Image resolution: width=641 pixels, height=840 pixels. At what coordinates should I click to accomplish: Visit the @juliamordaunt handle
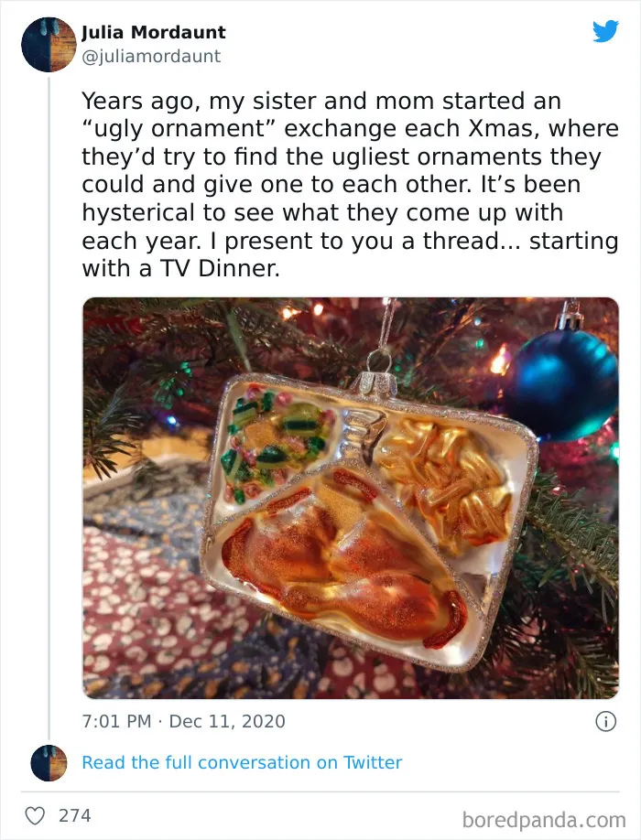coord(151,56)
